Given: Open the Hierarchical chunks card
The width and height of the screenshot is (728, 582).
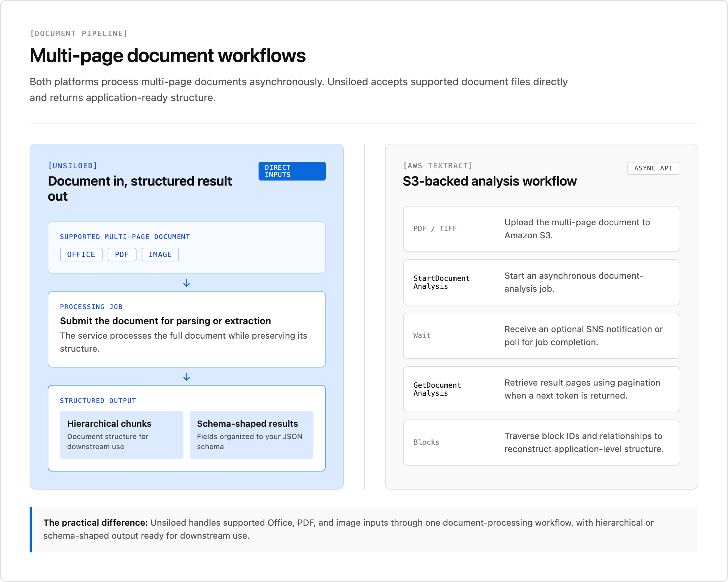Looking at the screenshot, I should [x=122, y=435].
